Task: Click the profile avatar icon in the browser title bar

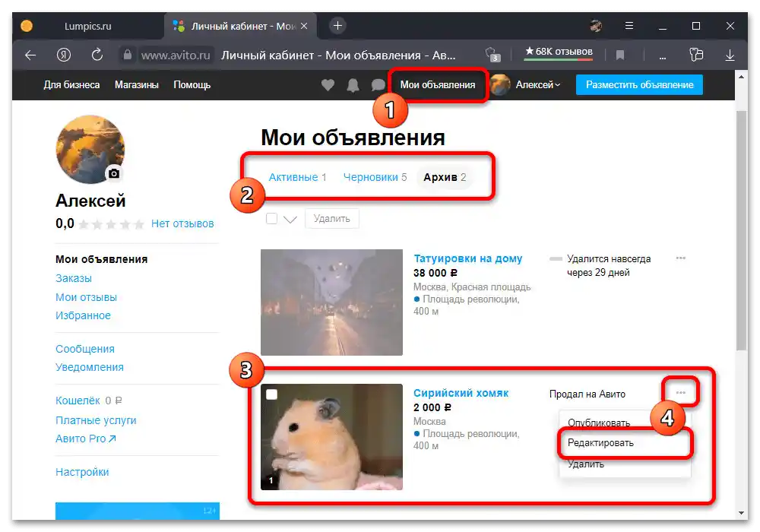Action: coord(596,26)
